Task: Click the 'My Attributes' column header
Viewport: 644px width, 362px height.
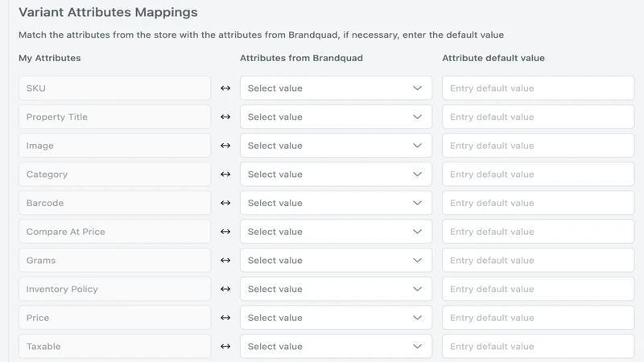Action: (x=50, y=58)
